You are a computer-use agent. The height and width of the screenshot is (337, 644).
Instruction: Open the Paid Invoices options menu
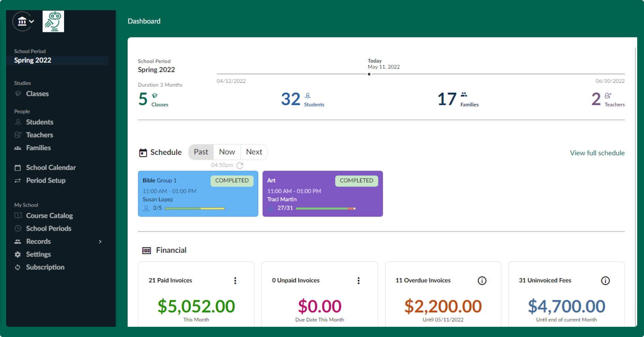[x=235, y=280]
